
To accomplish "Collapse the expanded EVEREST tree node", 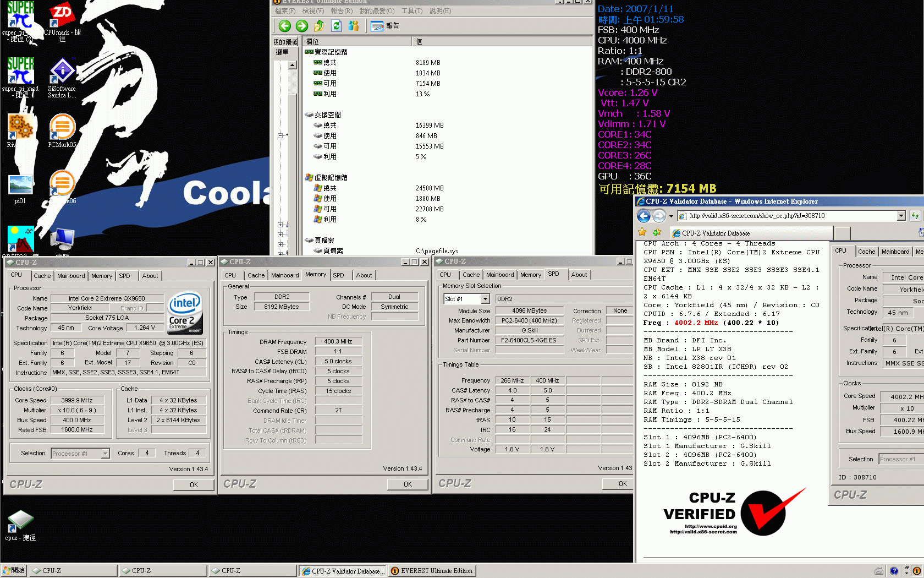I will point(280,135).
